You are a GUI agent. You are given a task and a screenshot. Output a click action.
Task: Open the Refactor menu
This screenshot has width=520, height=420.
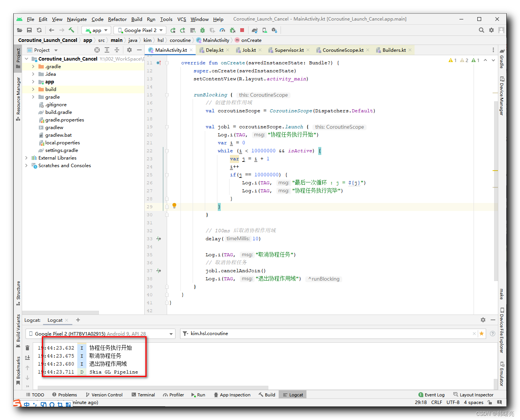117,19
